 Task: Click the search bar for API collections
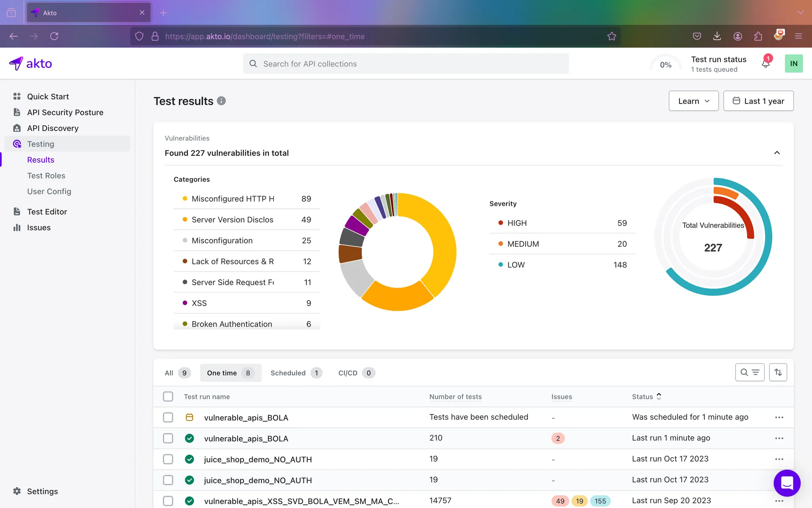click(x=406, y=63)
